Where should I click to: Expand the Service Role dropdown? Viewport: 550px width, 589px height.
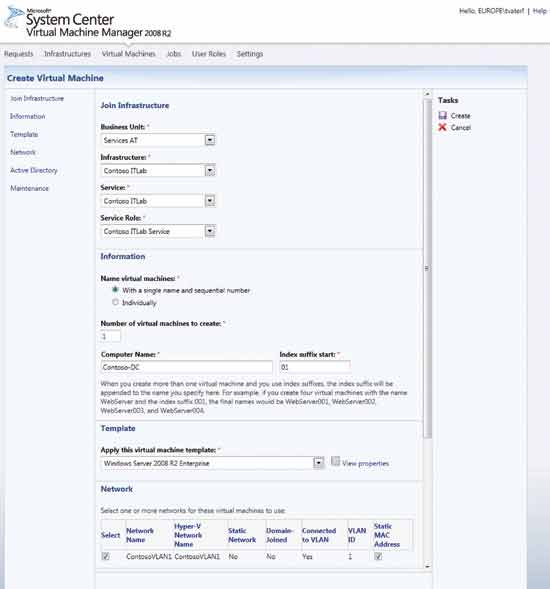(x=210, y=231)
